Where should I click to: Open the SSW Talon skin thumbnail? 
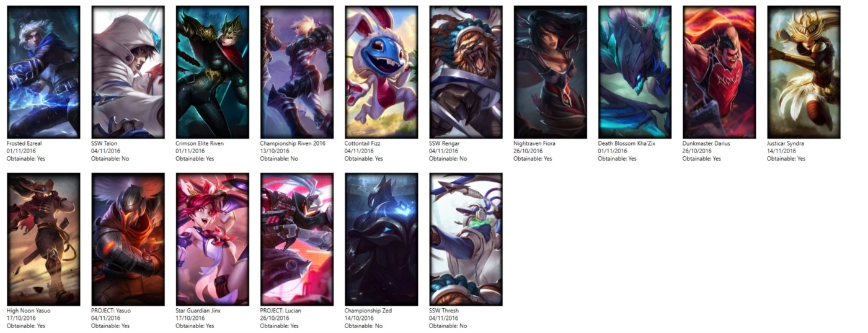(128, 72)
